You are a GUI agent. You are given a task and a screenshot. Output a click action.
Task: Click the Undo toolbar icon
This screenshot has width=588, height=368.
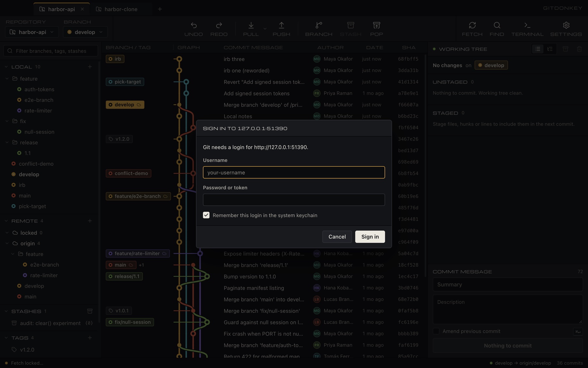[193, 29]
